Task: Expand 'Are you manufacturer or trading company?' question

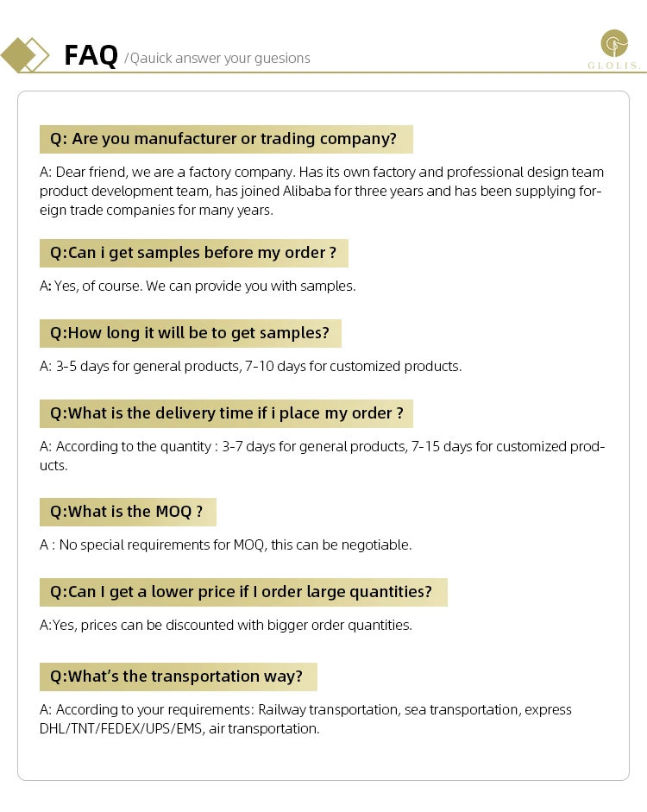Action: click(x=226, y=139)
